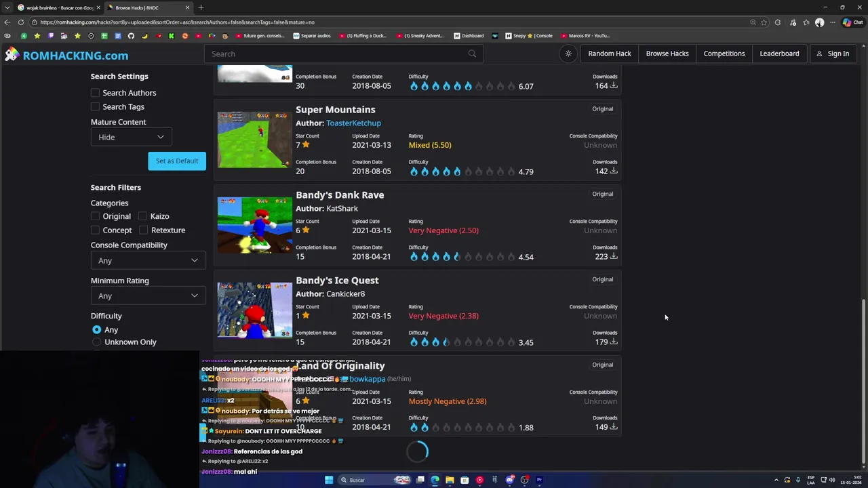868x488 pixels.
Task: Click the Super Mountains thumbnail image
Action: (254, 140)
